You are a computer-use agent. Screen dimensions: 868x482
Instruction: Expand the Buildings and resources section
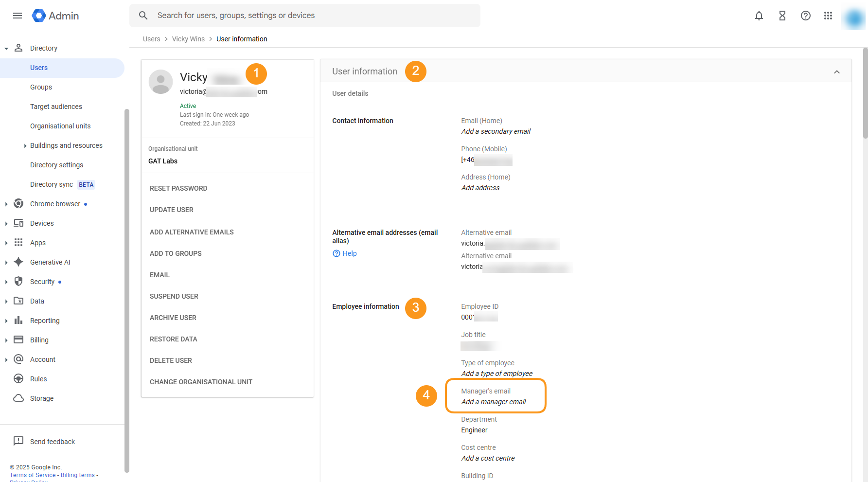25,145
